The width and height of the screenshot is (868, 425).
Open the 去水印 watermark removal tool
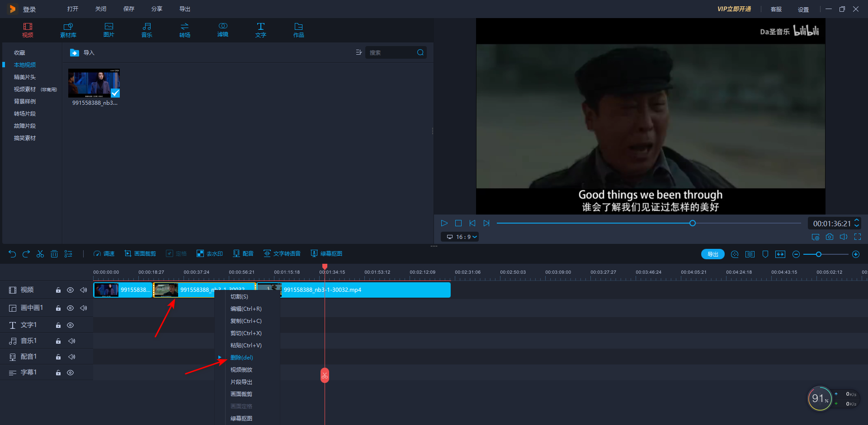pos(210,254)
